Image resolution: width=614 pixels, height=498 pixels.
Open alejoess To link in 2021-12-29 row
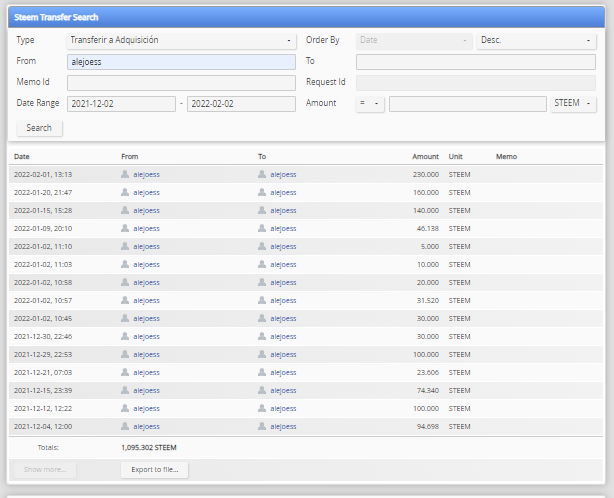[x=283, y=355]
